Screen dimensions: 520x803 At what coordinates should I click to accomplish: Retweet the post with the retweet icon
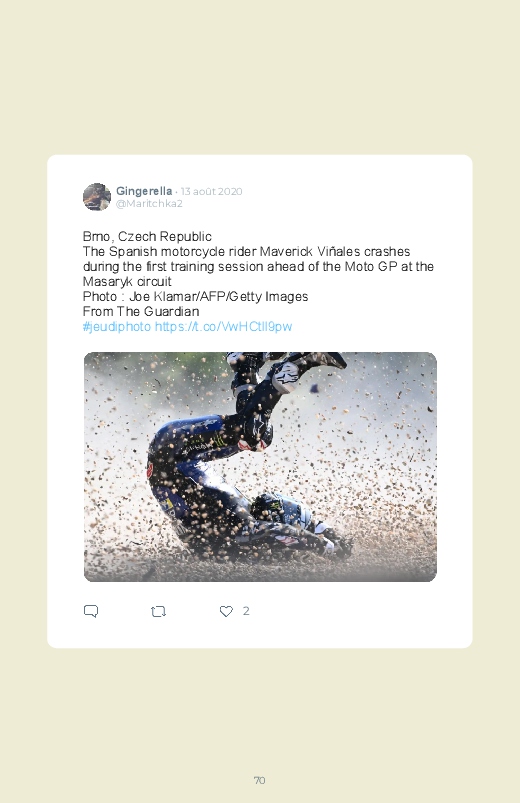click(x=158, y=611)
